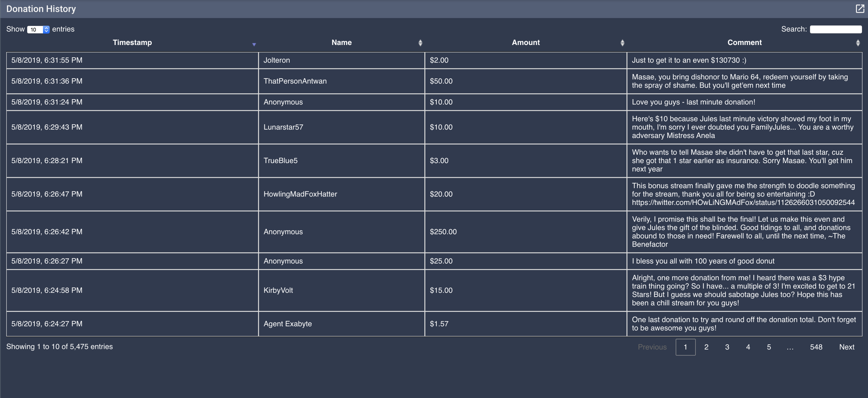Open the Show entries count dropdown
Viewport: 868px width, 398px height.
tap(38, 30)
